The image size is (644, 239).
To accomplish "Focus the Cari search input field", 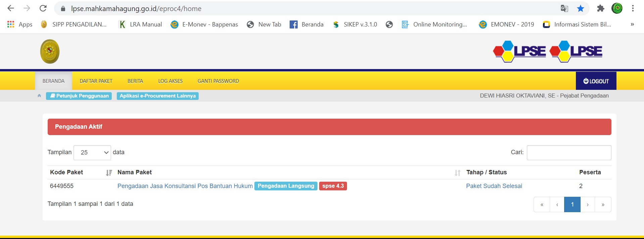I will (x=569, y=153).
